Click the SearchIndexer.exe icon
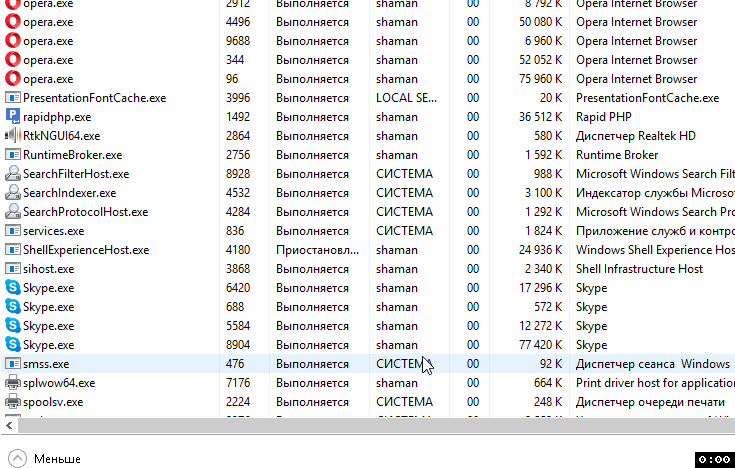The width and height of the screenshot is (735, 468). [x=13, y=193]
